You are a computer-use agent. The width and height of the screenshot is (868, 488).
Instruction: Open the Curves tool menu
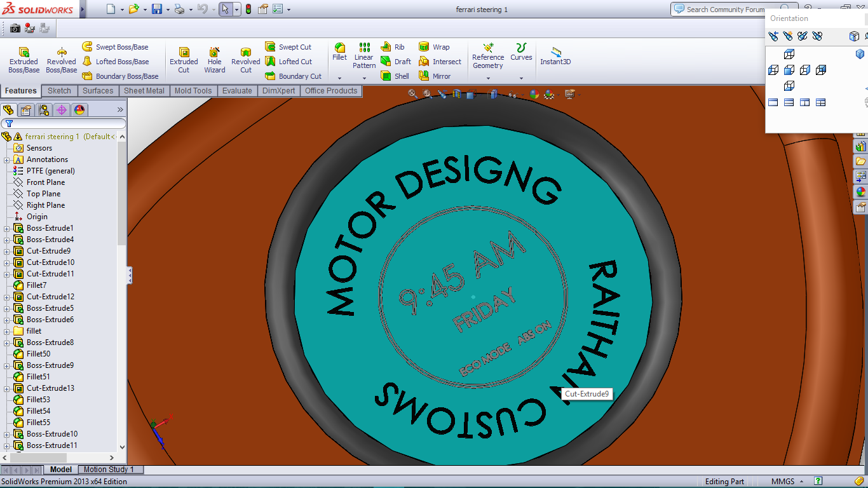click(x=521, y=51)
